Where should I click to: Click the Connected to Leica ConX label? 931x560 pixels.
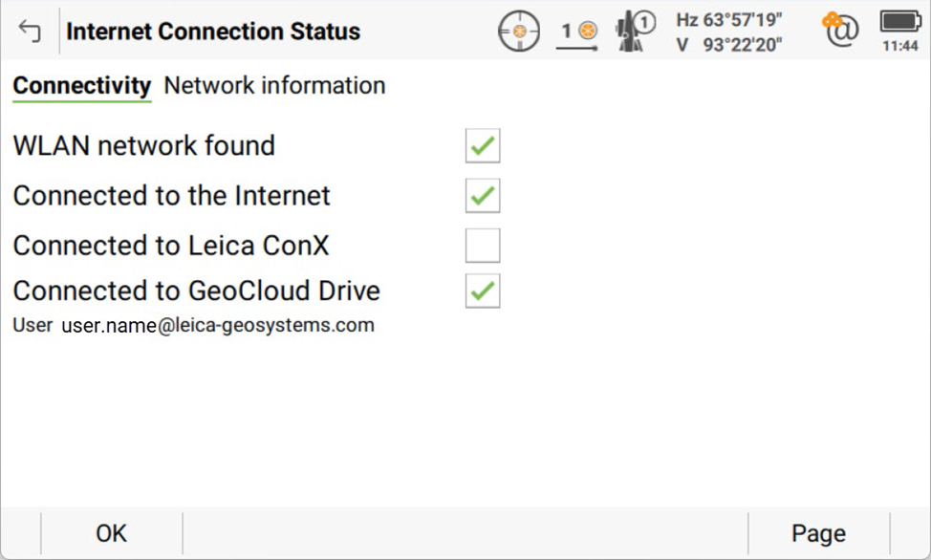(x=171, y=246)
